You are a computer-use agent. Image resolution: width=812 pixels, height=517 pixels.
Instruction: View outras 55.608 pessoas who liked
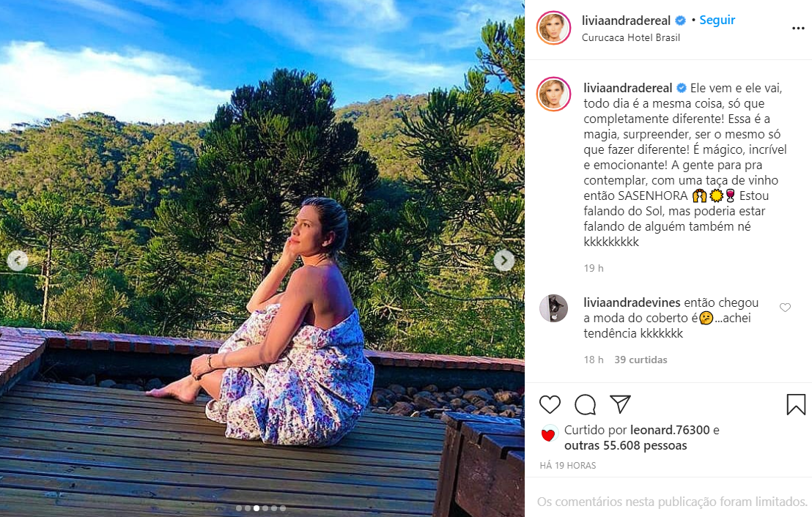626,445
